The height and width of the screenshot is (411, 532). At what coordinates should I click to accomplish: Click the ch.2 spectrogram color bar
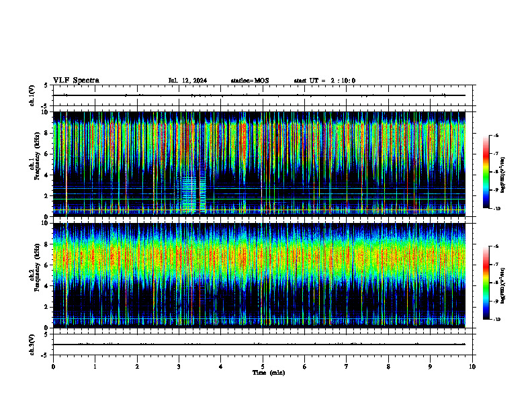(486, 283)
